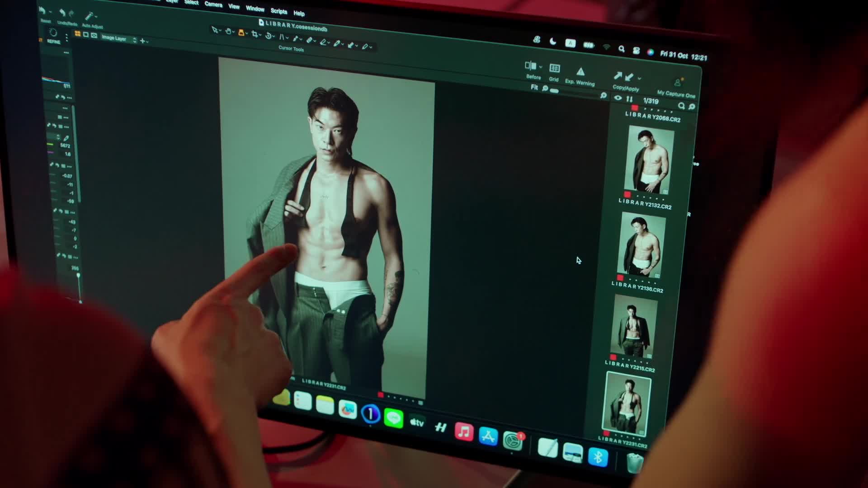Click the Auto Adjust wand icon
The width and height of the screenshot is (868, 488).
click(x=90, y=16)
